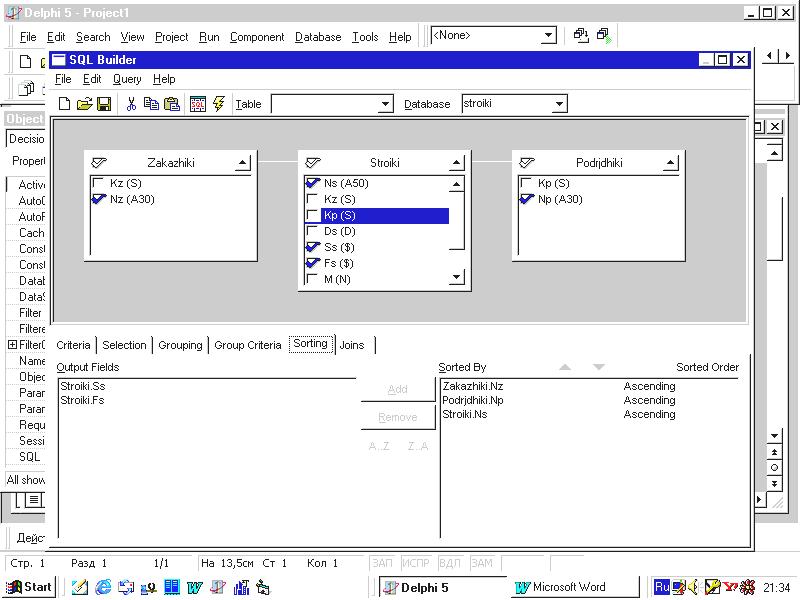
Task: Open the Delphi Database menu
Action: click(x=318, y=37)
